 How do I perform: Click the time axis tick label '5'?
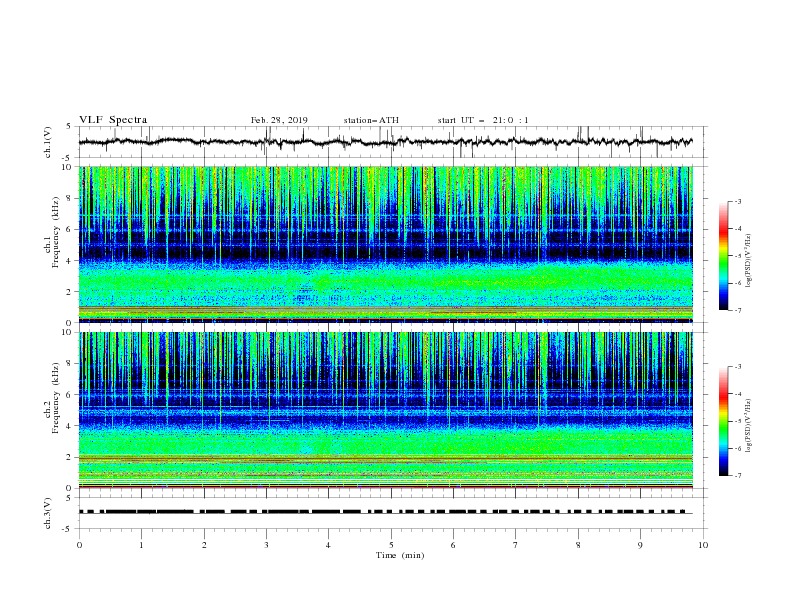[391, 545]
